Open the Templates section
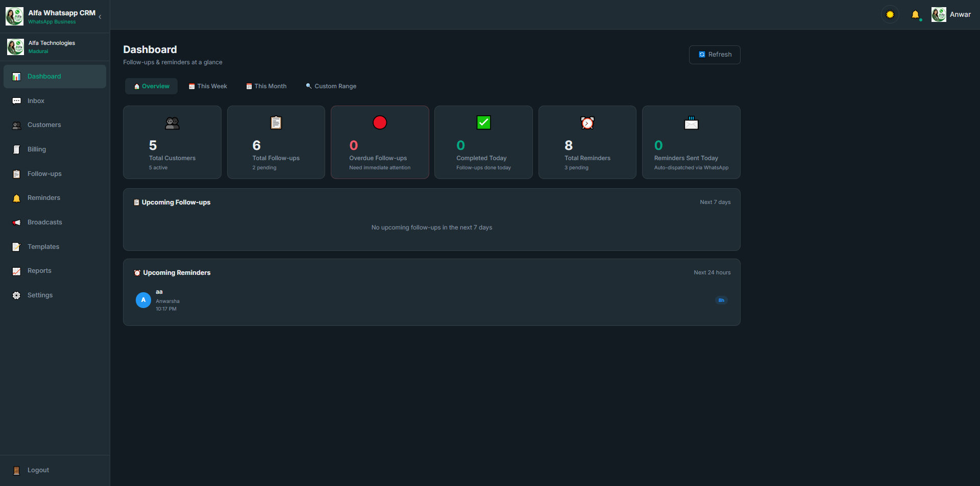 pos(55,247)
